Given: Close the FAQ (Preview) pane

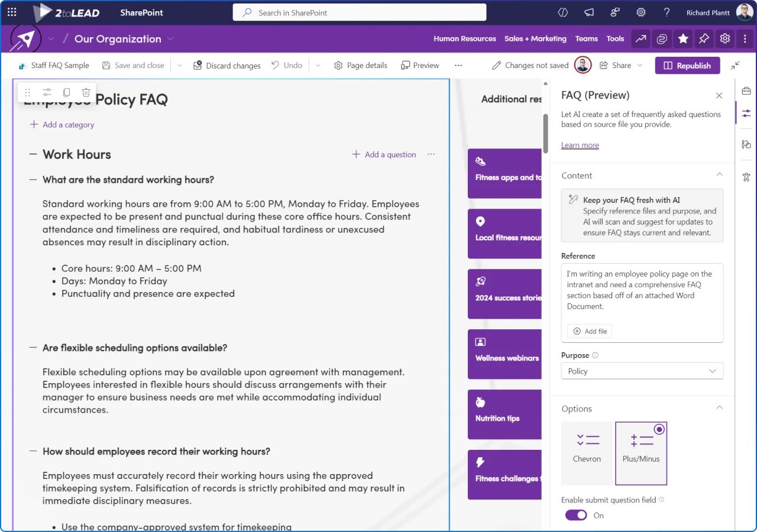Looking at the screenshot, I should (719, 95).
